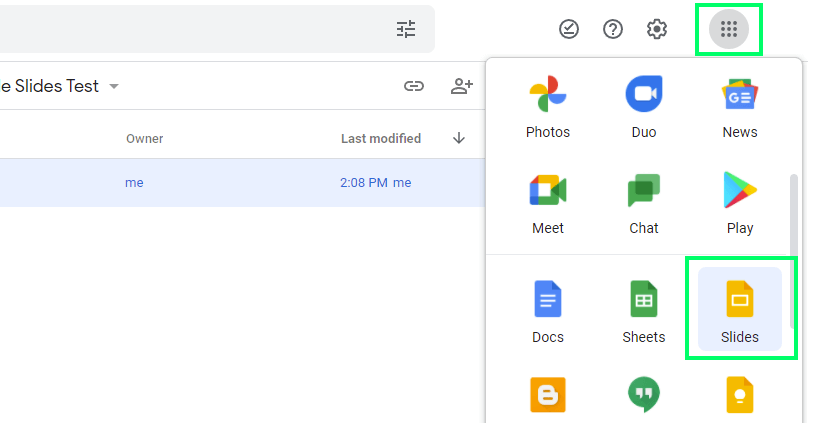This screenshot has width=826, height=423.
Task: Close the Google apps grid launcher
Action: tap(729, 29)
